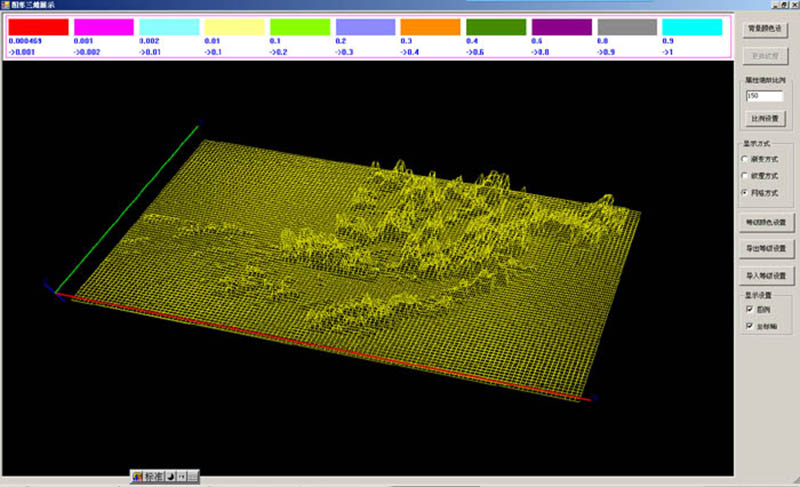Click the 导入等级设置 import button
This screenshot has width=800, height=487.
coord(766,274)
